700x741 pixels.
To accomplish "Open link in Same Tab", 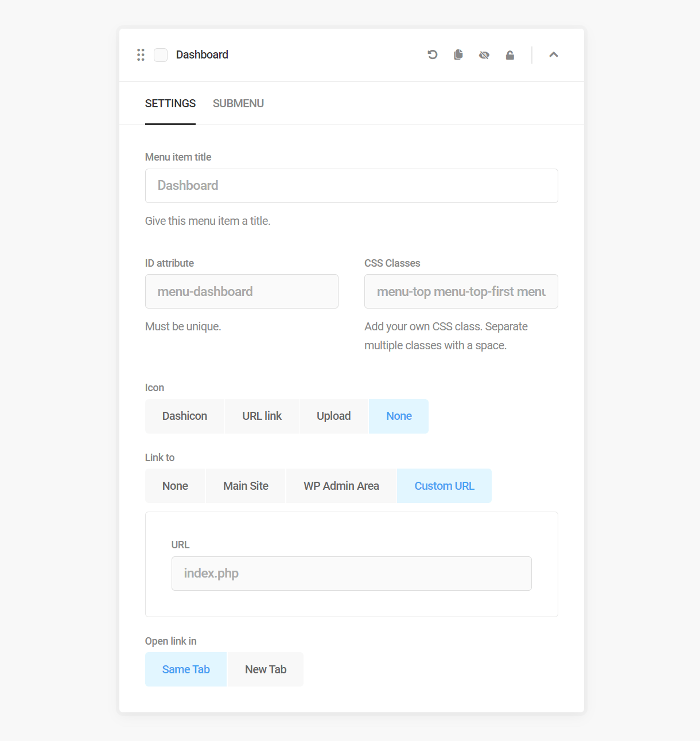I will (x=186, y=669).
